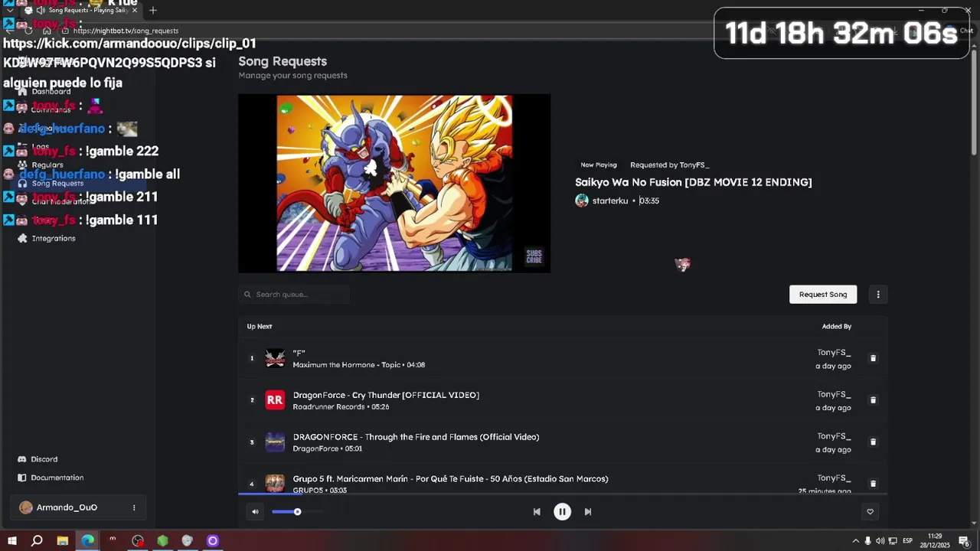Click the Documentation book icon
The image size is (980, 551).
(22, 478)
